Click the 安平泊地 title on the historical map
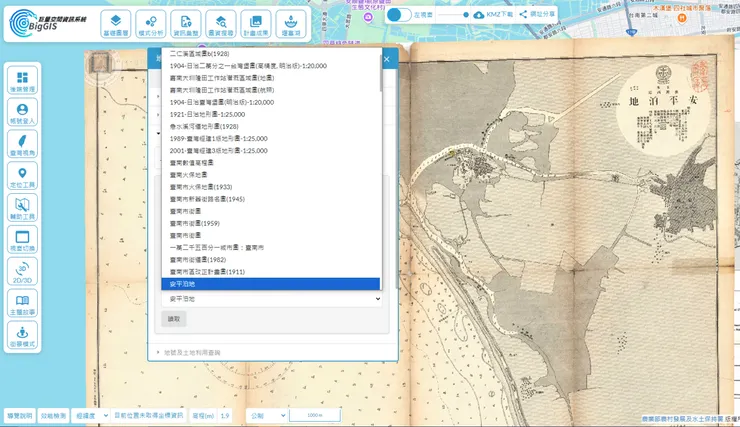 coord(663,100)
